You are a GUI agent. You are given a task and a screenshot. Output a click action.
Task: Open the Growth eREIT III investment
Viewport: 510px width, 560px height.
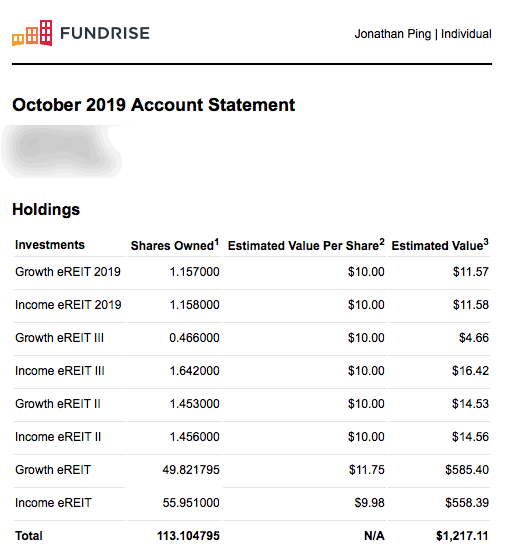pos(59,338)
